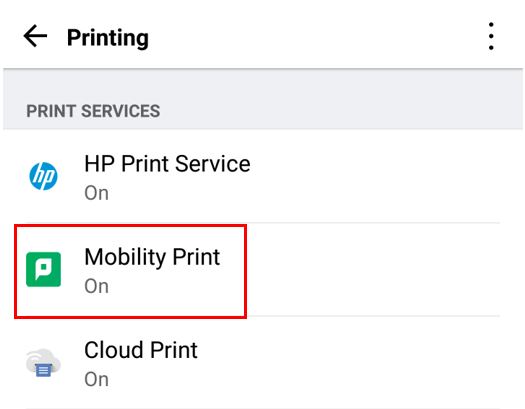Select the HP Print Service label text
The width and height of the screenshot is (525, 409).
tap(167, 164)
